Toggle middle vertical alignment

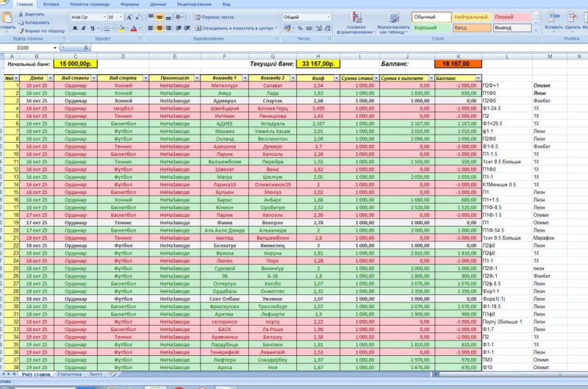coord(160,16)
